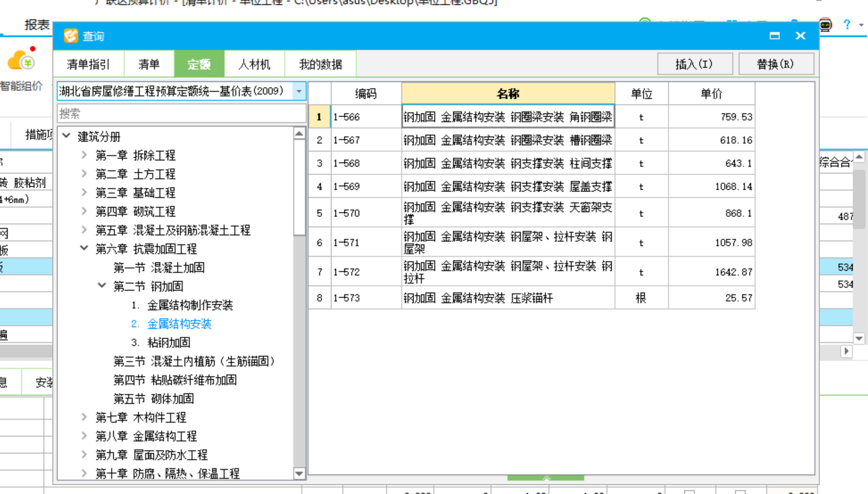Click unit price 1642.87
Viewport: 868px width, 494px height.
tap(712, 272)
